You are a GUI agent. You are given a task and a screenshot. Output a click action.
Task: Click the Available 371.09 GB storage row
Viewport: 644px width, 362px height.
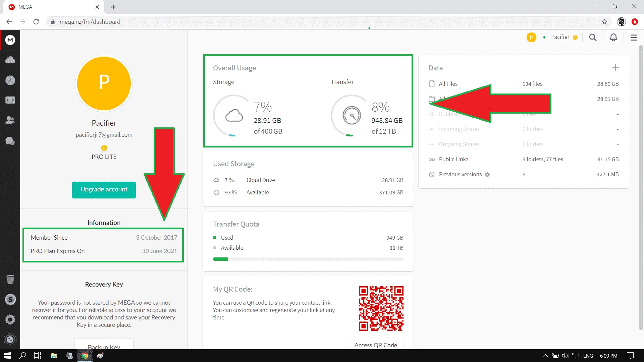tap(308, 192)
